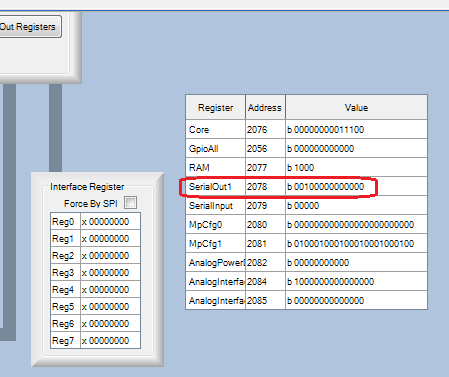
Task: Click the Out Registers button
Action: [x=30, y=27]
